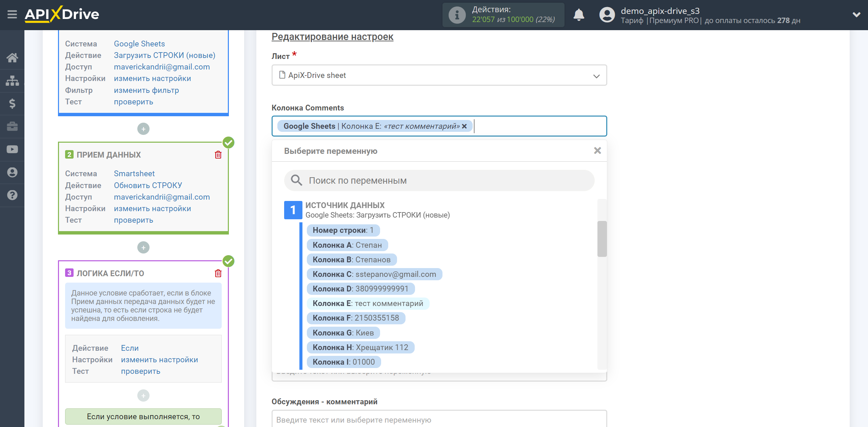The image size is (868, 427).
Task: Select variable Колонка A: Степан
Action: point(347,245)
